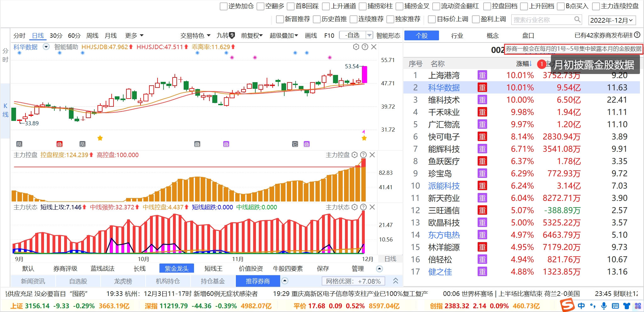Open settings hexagon icon for 主力控盘 panel

(x=354, y=155)
